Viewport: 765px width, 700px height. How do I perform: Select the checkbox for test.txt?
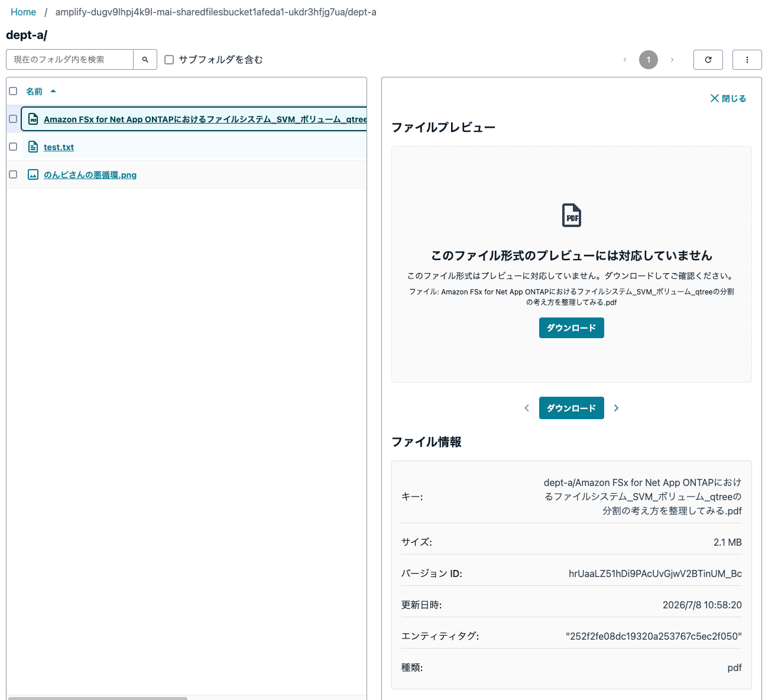13,147
